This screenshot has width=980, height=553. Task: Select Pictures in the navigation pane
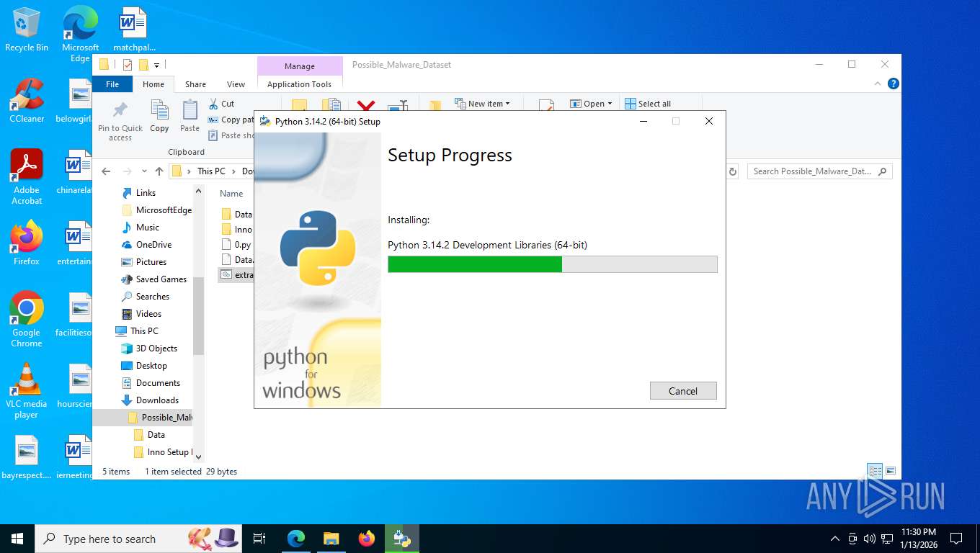coord(151,262)
